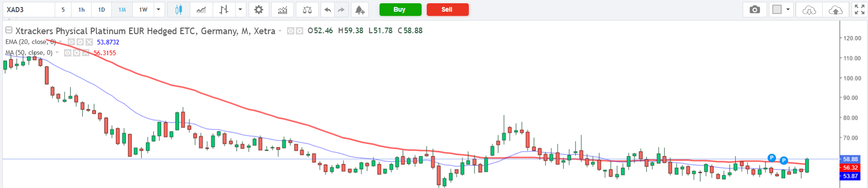Collapse the chart legend with minus box
Viewport: 868px width, 188px height.
(x=9, y=30)
